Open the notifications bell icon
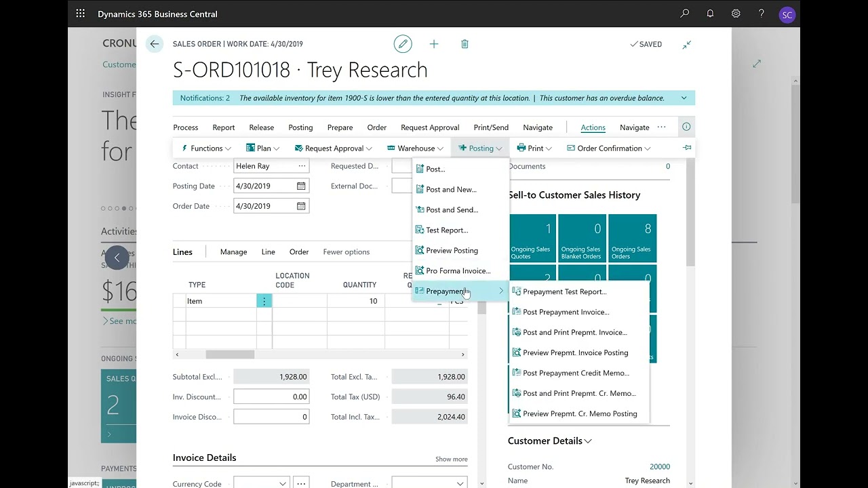 [710, 14]
